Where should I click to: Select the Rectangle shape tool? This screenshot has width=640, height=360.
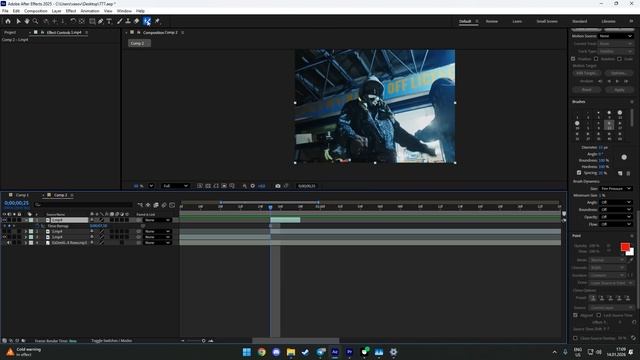point(92,21)
